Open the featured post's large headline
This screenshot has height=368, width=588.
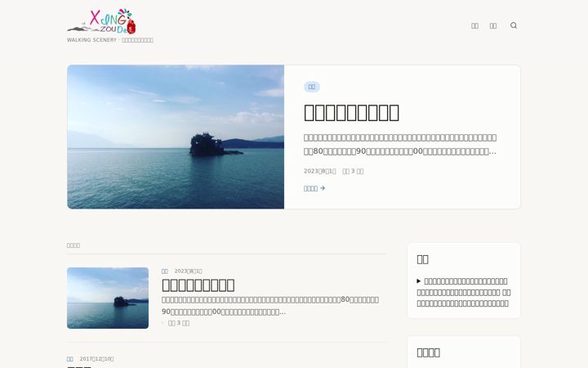[351, 112]
